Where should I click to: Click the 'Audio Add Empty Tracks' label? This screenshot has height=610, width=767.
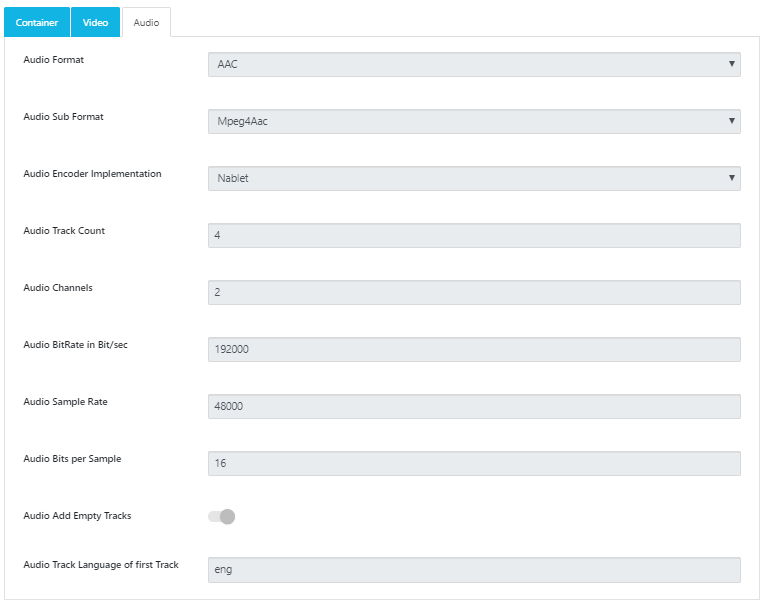pyautogui.click(x=77, y=516)
